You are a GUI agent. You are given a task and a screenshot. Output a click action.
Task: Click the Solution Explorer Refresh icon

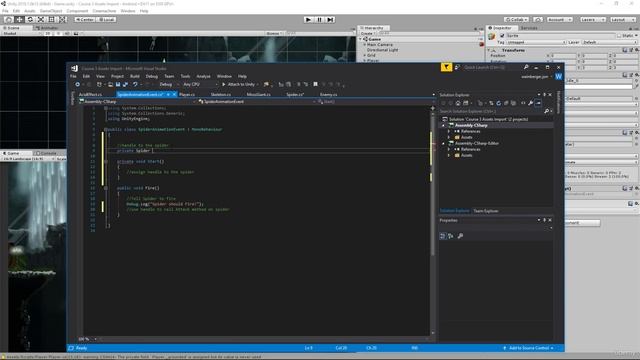[x=498, y=103]
